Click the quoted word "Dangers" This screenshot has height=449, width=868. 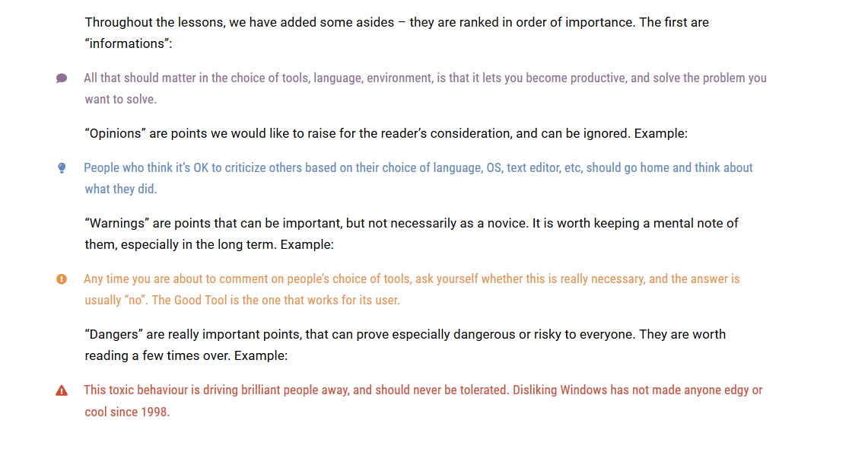click(116, 334)
